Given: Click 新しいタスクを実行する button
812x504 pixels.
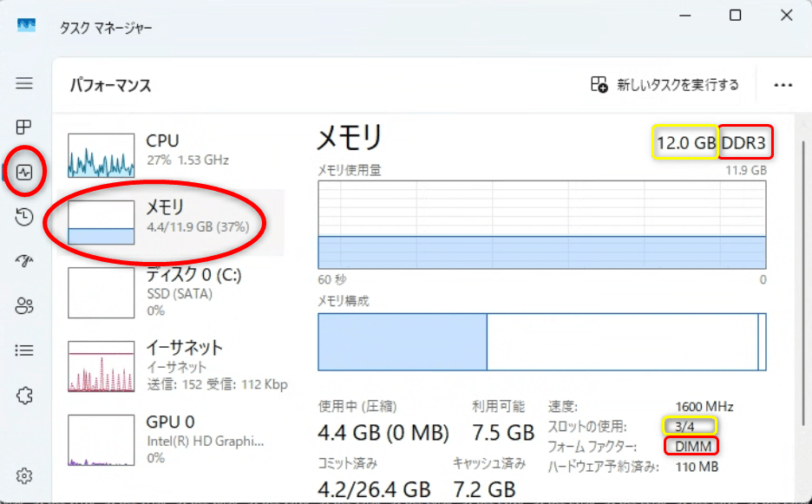Looking at the screenshot, I should tap(665, 85).
